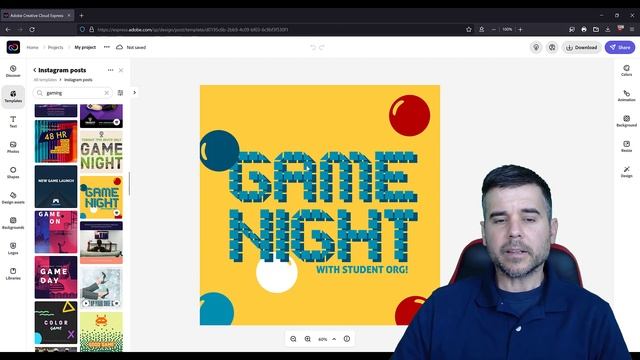
Task: Open the lightbulb tips icon
Action: point(536,47)
